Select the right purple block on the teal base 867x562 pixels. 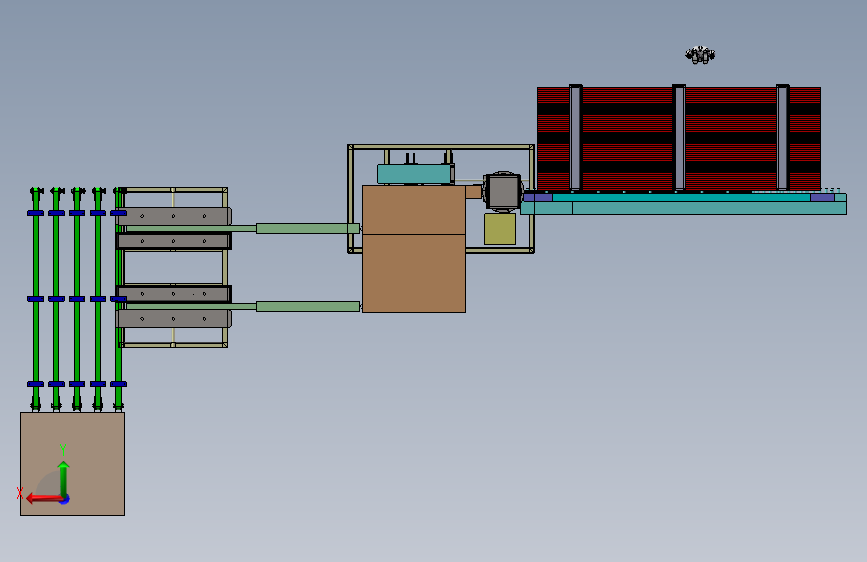point(822,197)
